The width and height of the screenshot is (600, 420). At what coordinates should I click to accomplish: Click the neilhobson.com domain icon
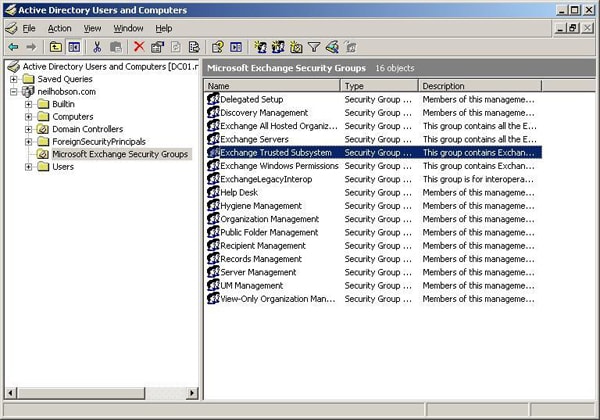[x=28, y=91]
